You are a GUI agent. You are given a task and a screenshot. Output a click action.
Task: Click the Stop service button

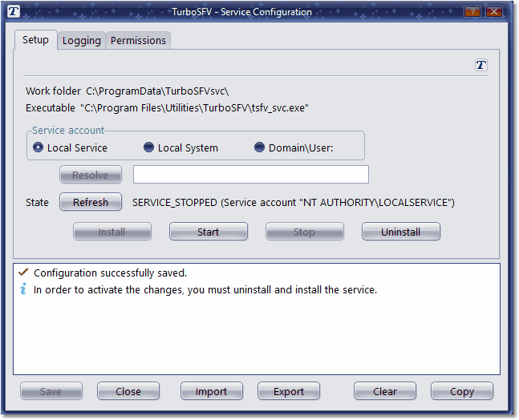305,232
